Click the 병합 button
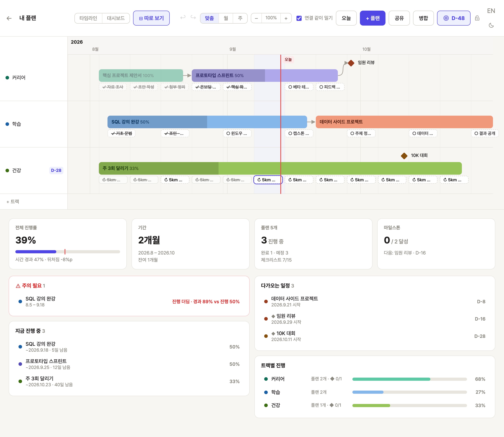Screen dimensions: 504x437 (x=423, y=18)
